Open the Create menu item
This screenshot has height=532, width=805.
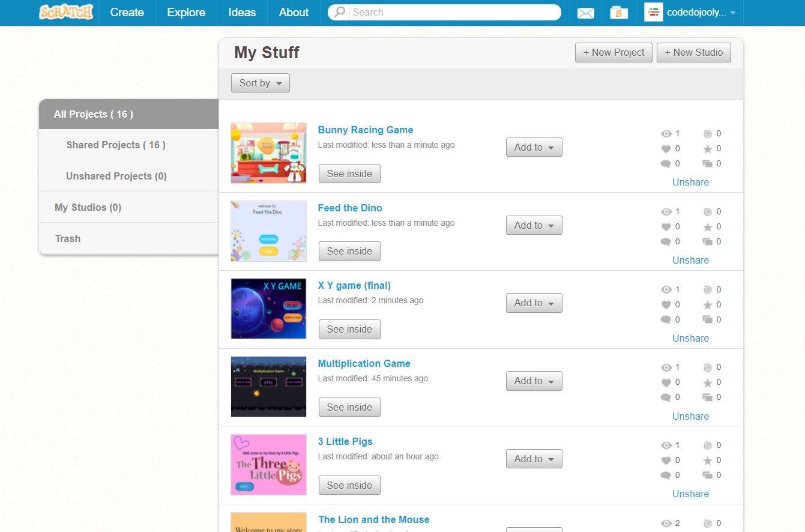[127, 12]
